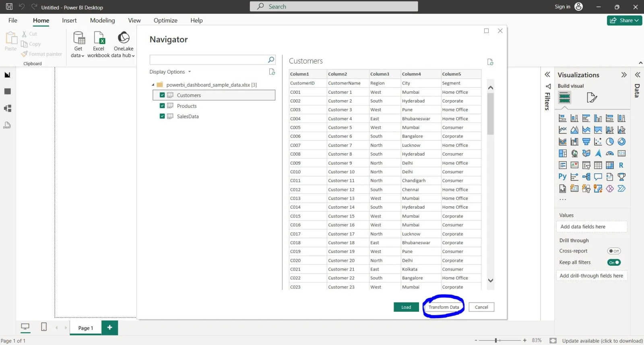This screenshot has width=644, height=345.
Task: Choose the slicer visual icon
Action: tap(586, 165)
